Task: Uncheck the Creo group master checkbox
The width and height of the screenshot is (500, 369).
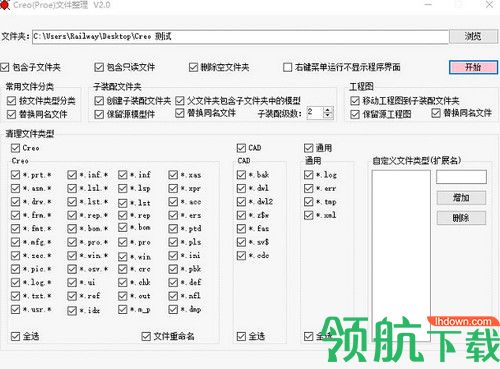Action: tap(15, 148)
